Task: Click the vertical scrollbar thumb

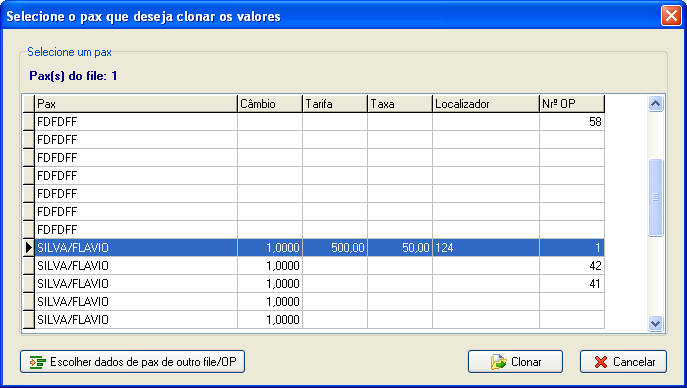Action: (655, 198)
